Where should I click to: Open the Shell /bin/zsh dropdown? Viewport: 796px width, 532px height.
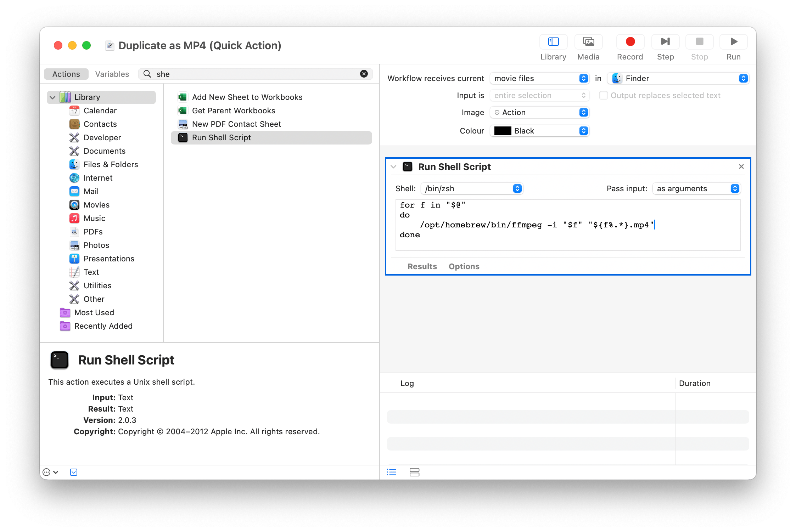point(472,188)
